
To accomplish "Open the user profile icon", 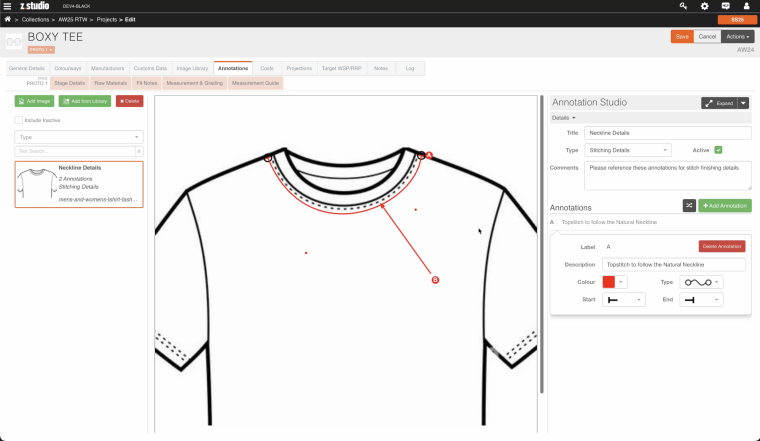I will coord(746,6).
